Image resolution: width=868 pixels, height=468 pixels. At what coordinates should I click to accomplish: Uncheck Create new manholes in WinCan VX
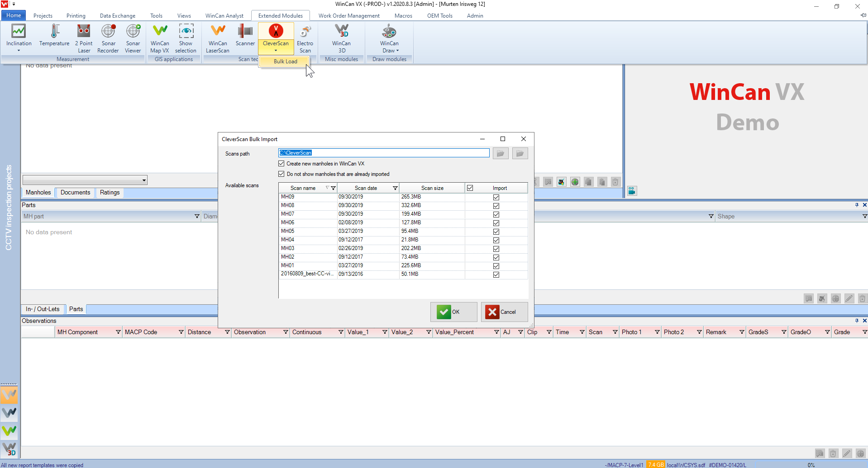tap(281, 163)
